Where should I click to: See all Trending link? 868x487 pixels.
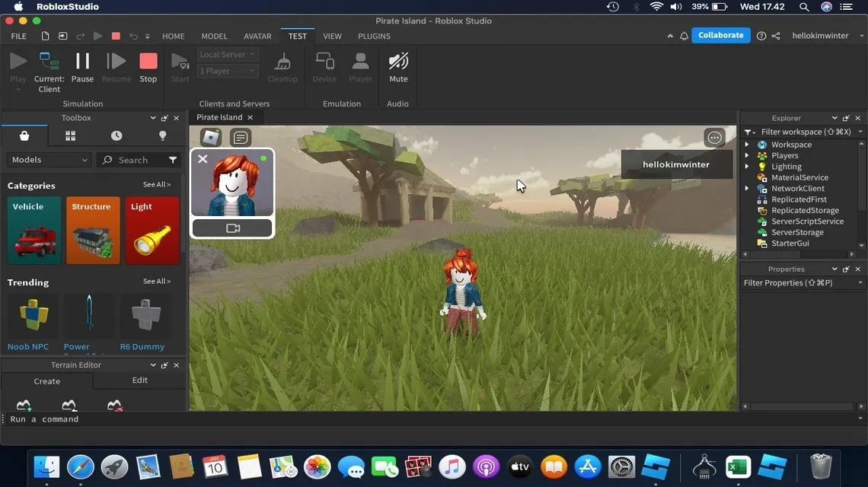click(157, 281)
